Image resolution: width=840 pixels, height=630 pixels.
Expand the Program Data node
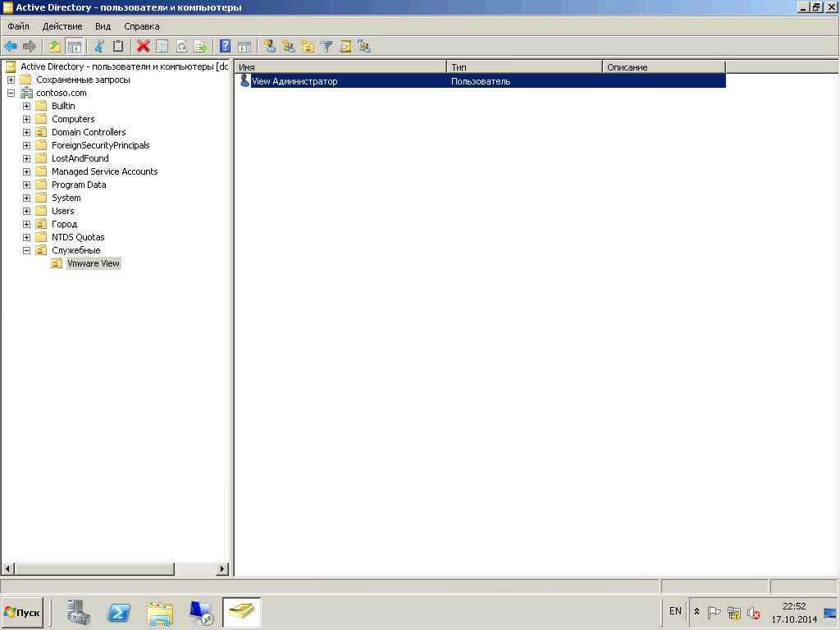pyautogui.click(x=26, y=185)
